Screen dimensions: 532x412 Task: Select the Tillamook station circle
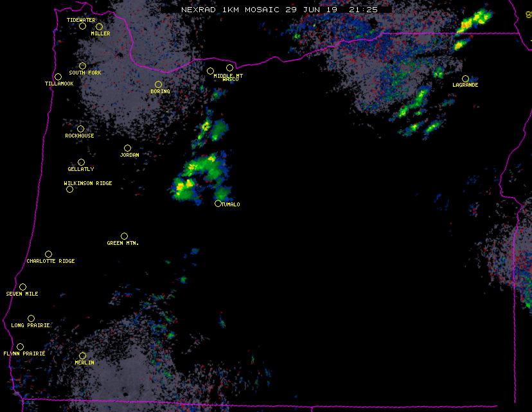tap(58, 77)
